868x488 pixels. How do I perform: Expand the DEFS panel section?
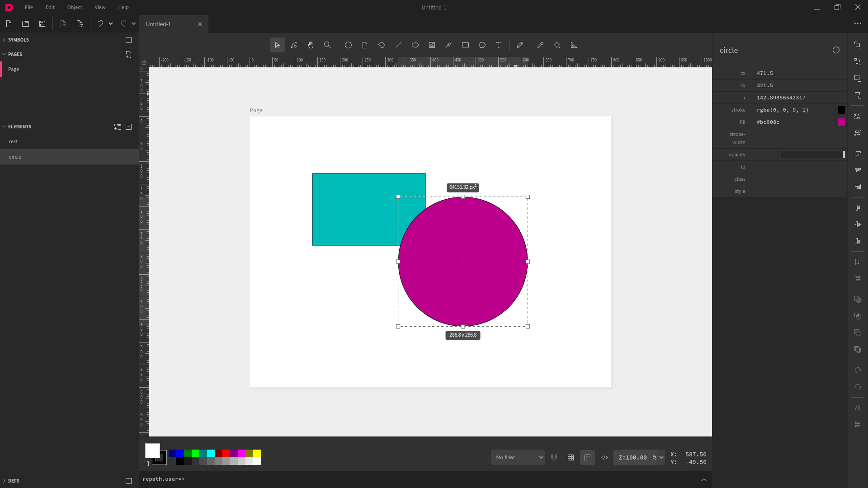14,481
